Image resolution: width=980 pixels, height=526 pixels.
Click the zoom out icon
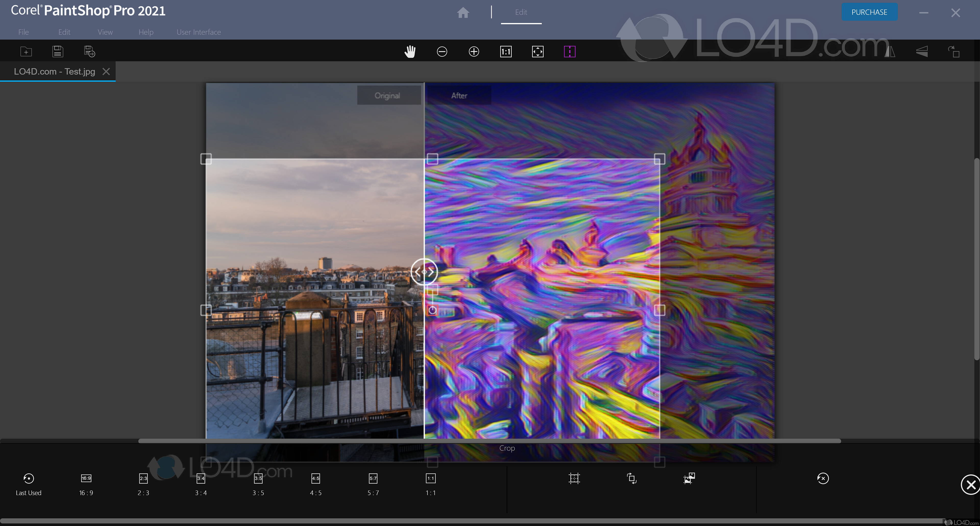442,51
